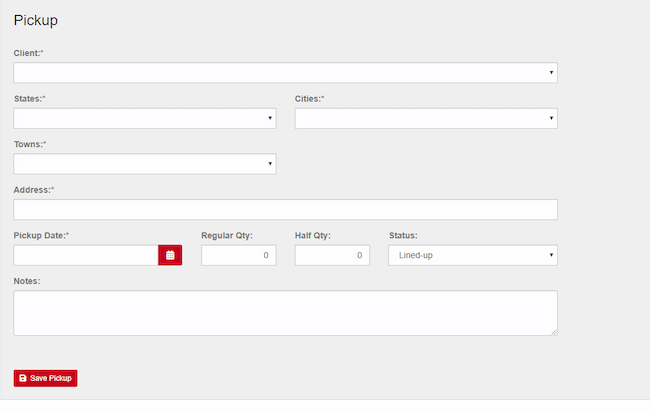Focus the Pickup Date text field

pos(86,255)
